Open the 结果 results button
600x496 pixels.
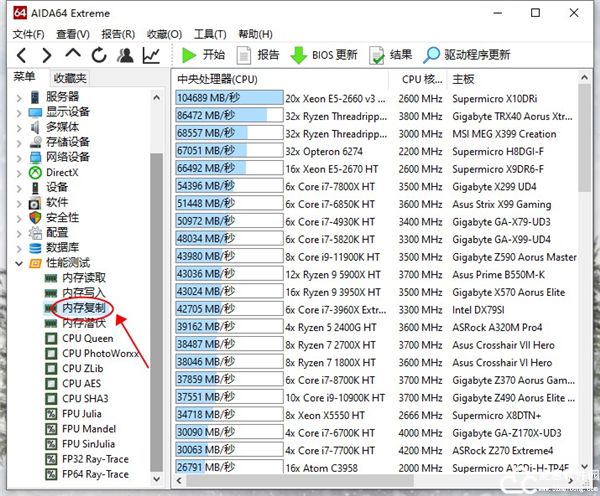390,55
